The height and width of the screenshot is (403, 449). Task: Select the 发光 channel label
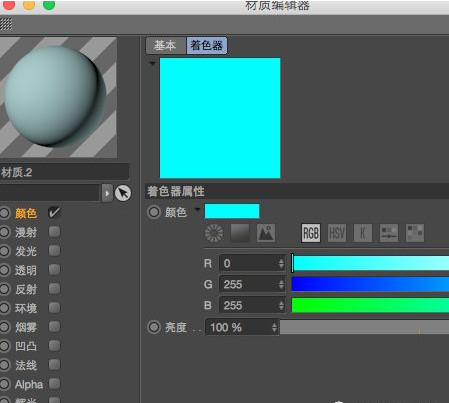(26, 251)
